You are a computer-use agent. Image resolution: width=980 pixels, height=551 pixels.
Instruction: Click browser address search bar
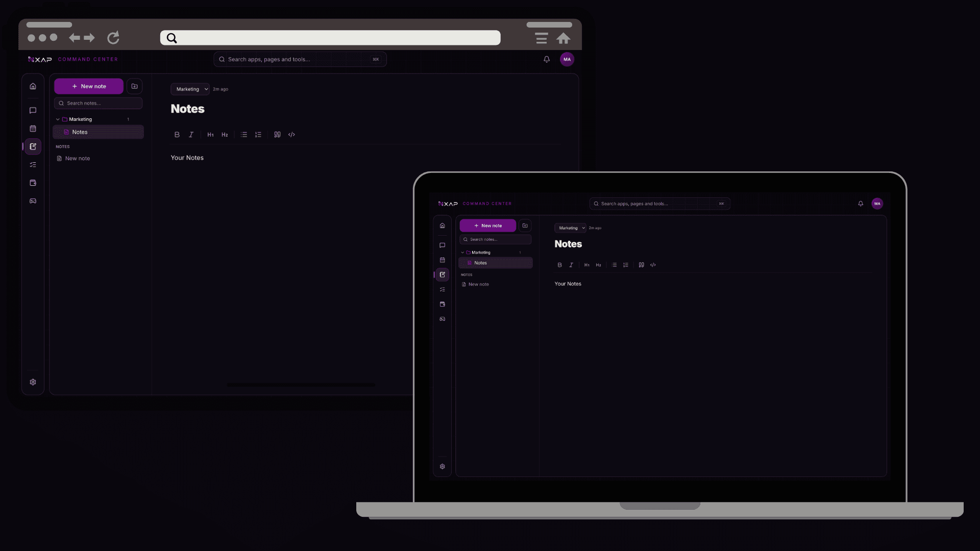(330, 38)
